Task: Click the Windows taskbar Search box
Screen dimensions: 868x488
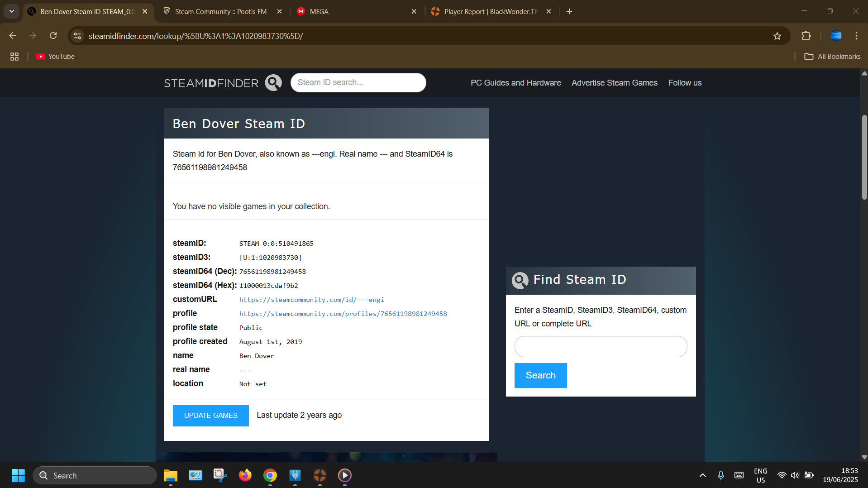Action: (x=95, y=475)
